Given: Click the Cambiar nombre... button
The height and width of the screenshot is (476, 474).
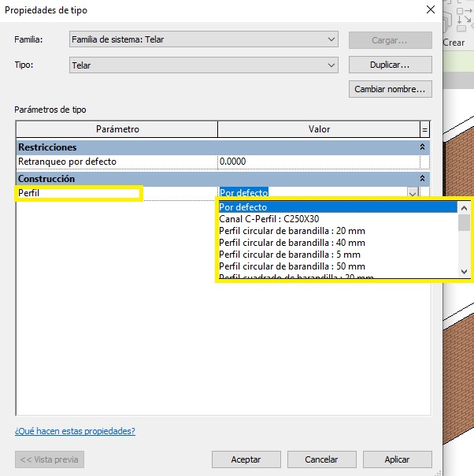Looking at the screenshot, I should 390,89.
